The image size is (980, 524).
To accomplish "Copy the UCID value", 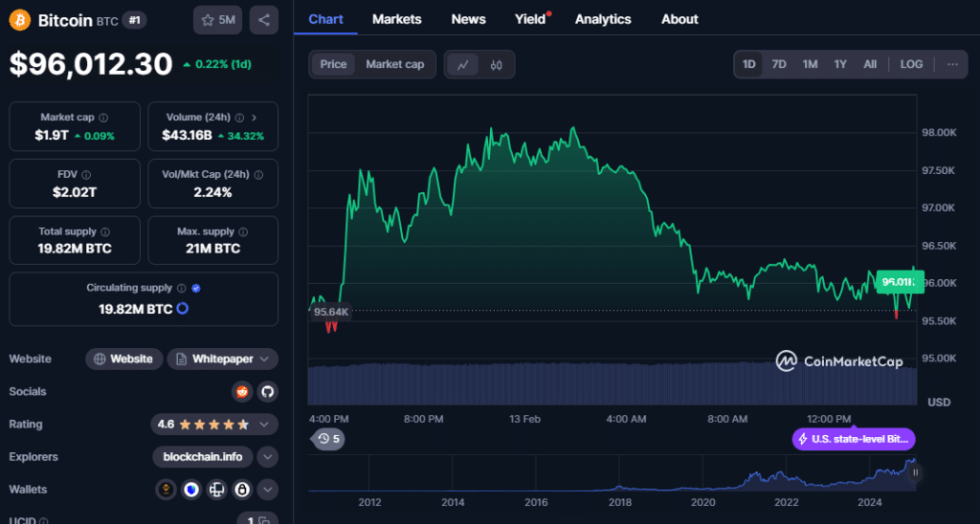I will pyautogui.click(x=264, y=519).
